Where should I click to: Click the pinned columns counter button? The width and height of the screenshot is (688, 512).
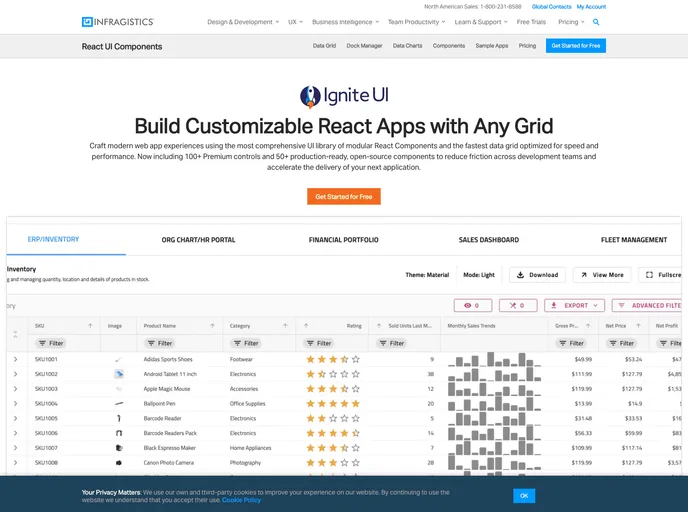point(518,305)
